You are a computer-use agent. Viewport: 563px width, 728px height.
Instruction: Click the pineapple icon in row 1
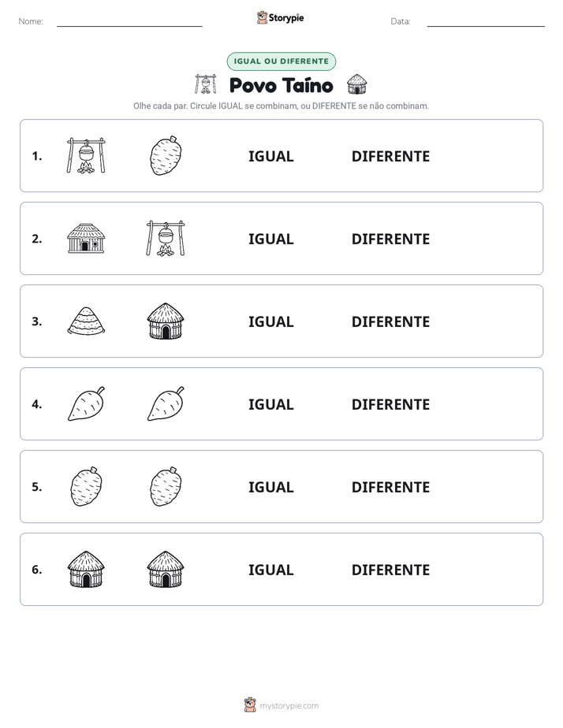pos(166,155)
